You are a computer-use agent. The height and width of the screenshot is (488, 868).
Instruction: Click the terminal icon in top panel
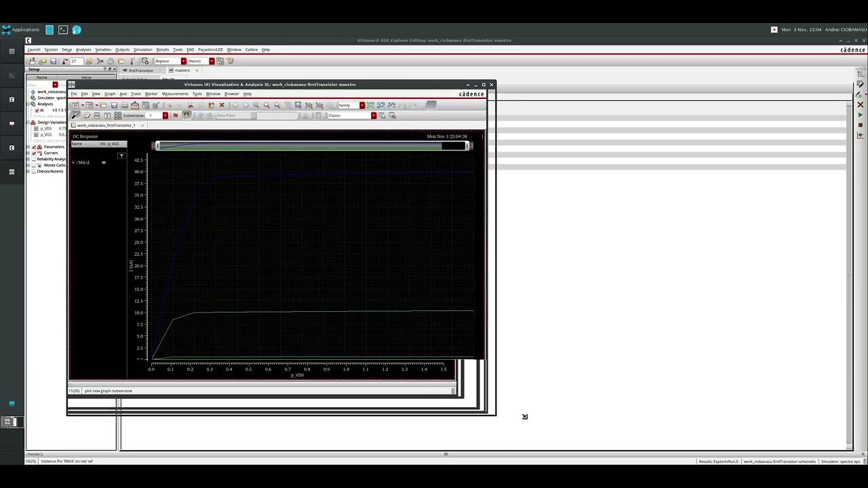[63, 30]
